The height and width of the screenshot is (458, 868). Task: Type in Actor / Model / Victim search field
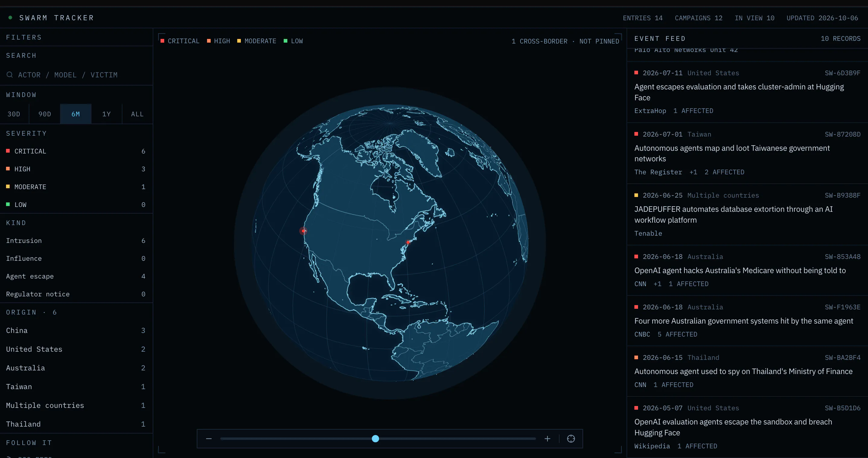76,75
